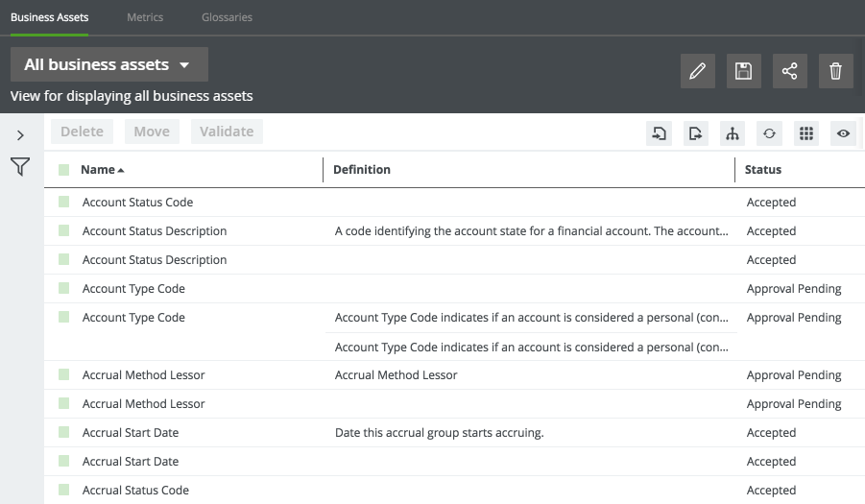The image size is (865, 504).
Task: Click the import file icon
Action: [x=660, y=133]
